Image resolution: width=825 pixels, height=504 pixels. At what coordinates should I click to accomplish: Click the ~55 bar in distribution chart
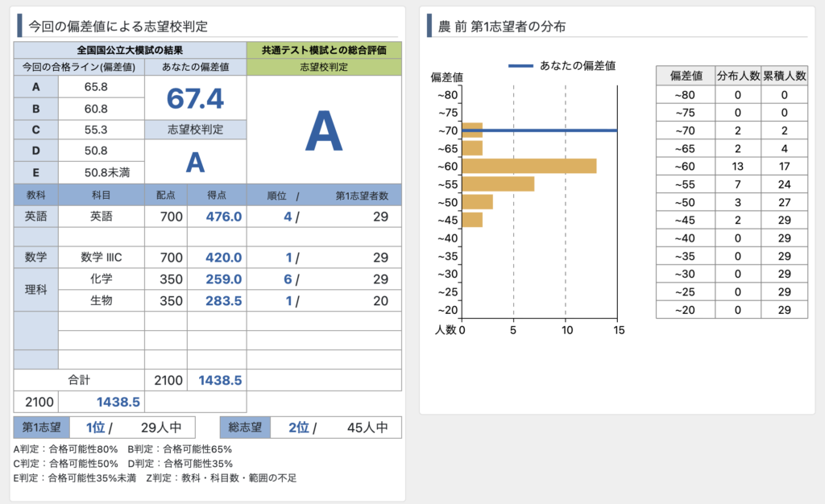click(497, 184)
